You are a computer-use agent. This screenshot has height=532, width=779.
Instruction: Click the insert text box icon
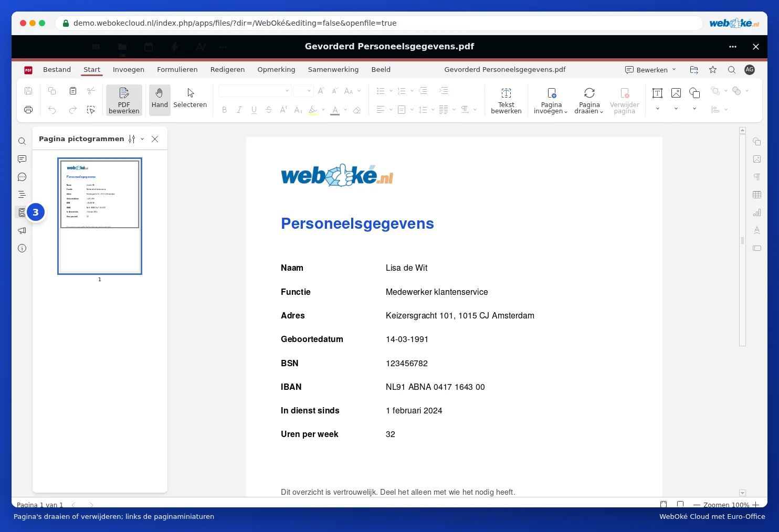click(x=657, y=93)
